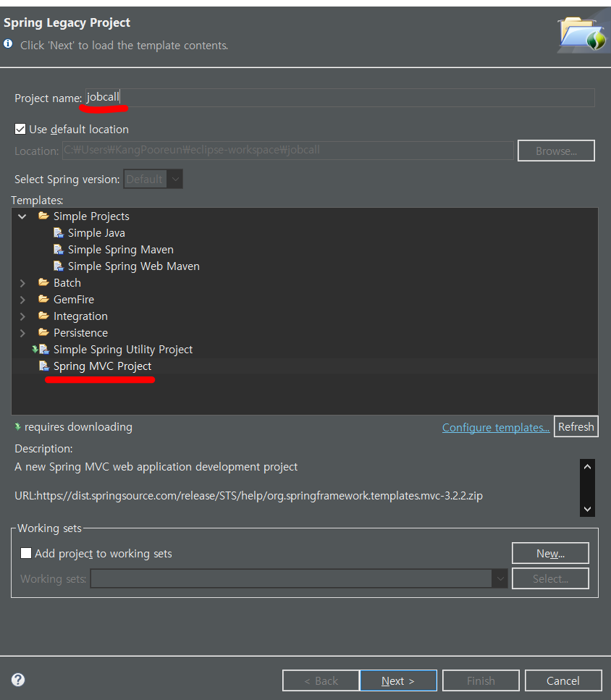
Task: Click the GemFire folder icon
Action: (43, 299)
